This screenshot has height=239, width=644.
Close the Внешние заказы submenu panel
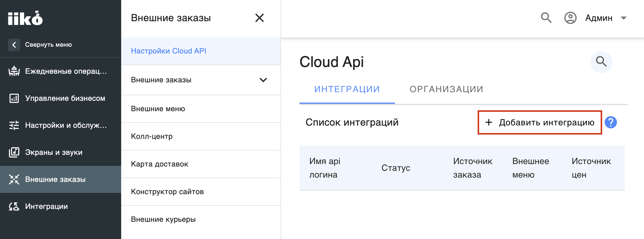260,18
